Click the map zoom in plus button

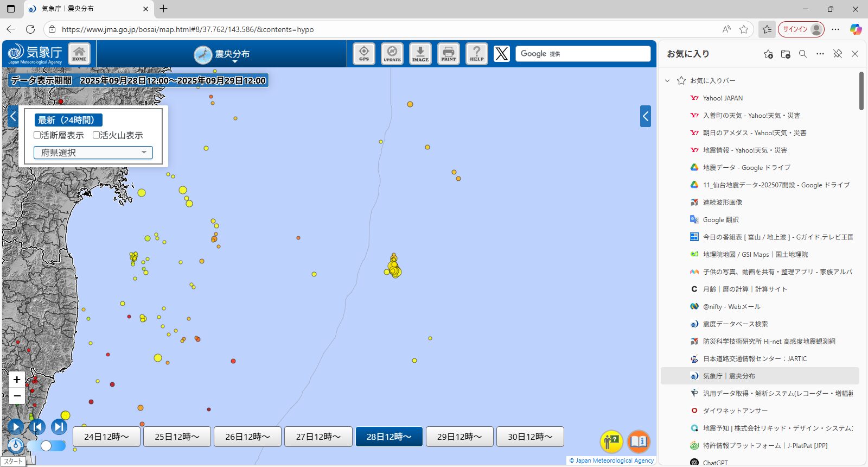pyautogui.click(x=17, y=380)
